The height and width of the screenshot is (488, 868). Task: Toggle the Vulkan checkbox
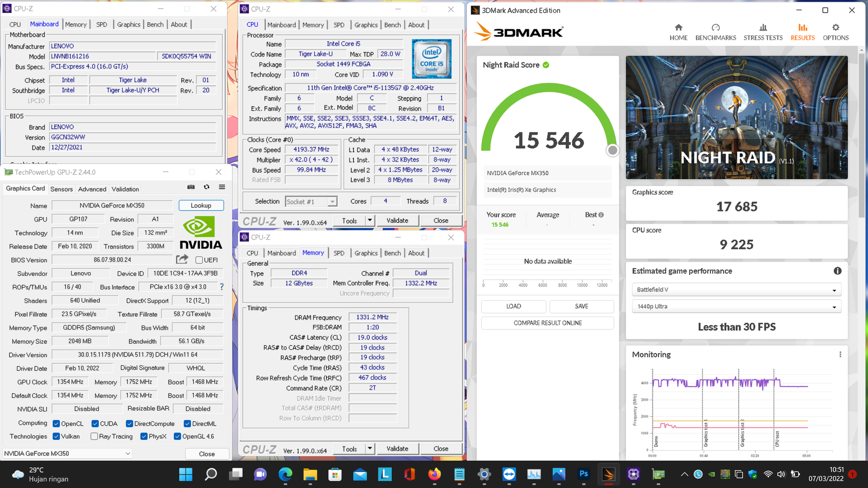click(57, 436)
